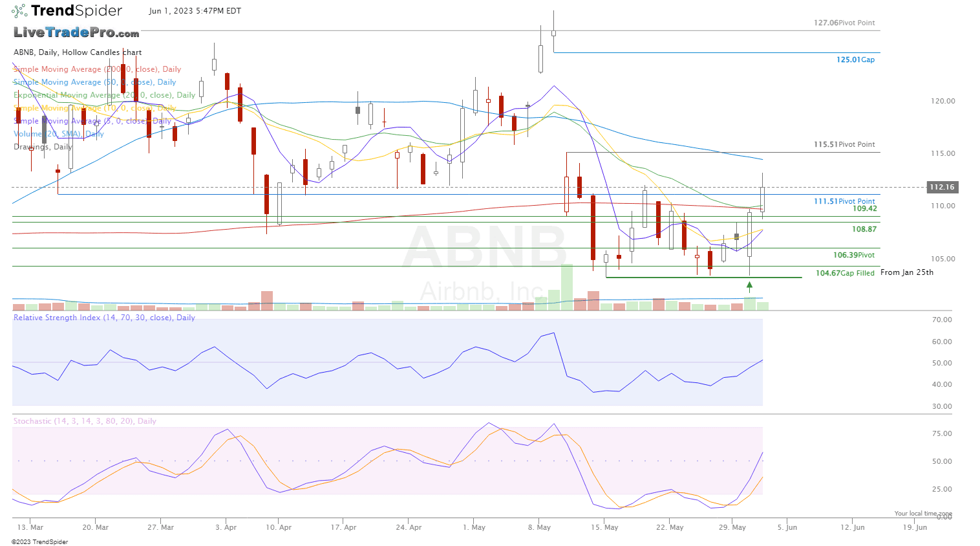The width and height of the screenshot is (980, 546).
Task: Click the 106.39 Pivot label
Action: (854, 255)
